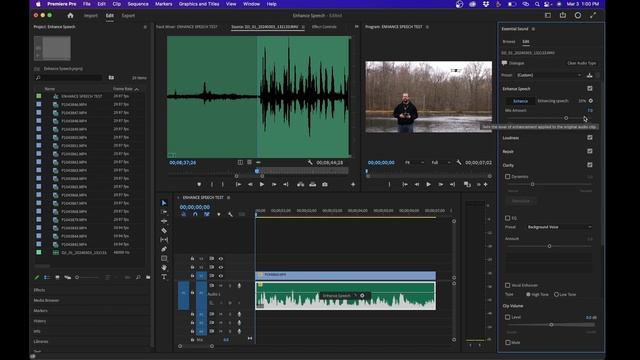Screen dimensions: 640x360
Task: Toggle the top video track's eye visibility
Action: [x=221, y=259]
